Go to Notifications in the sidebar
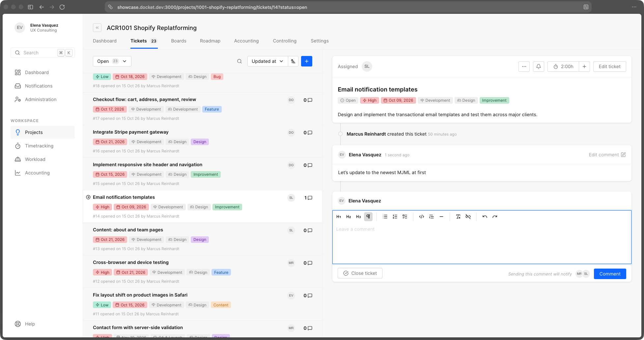 42,86
